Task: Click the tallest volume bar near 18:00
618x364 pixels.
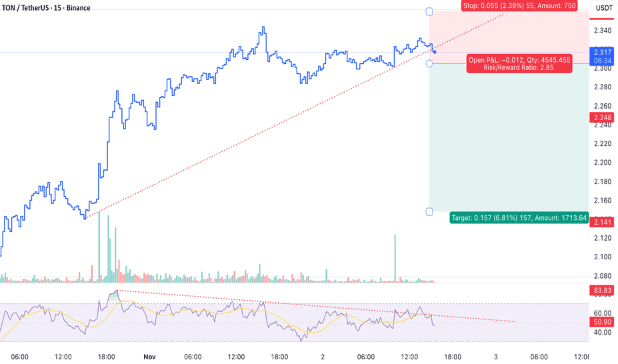Action: click(99, 248)
